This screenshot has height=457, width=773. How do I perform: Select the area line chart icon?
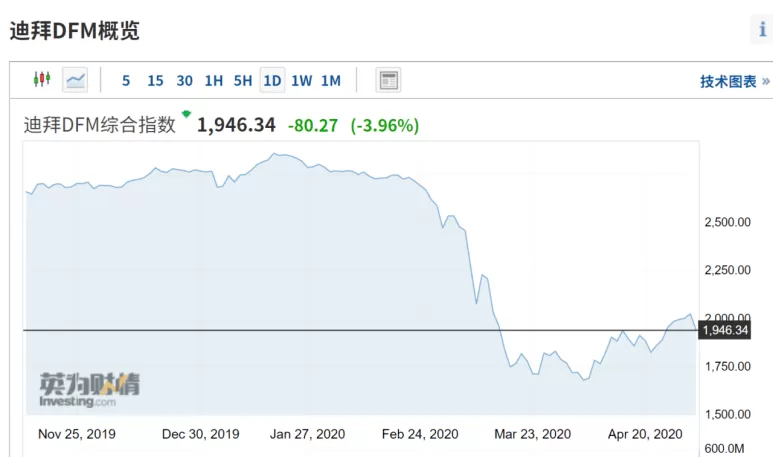coord(75,80)
